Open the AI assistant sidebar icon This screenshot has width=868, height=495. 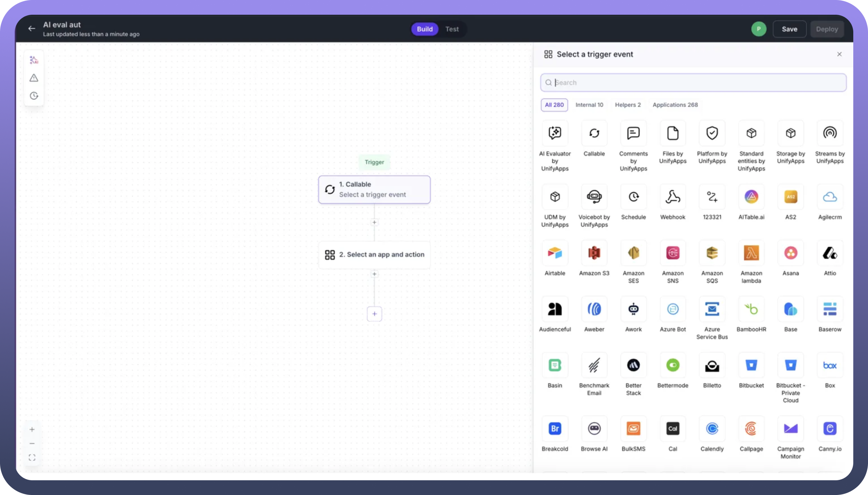[x=34, y=60]
